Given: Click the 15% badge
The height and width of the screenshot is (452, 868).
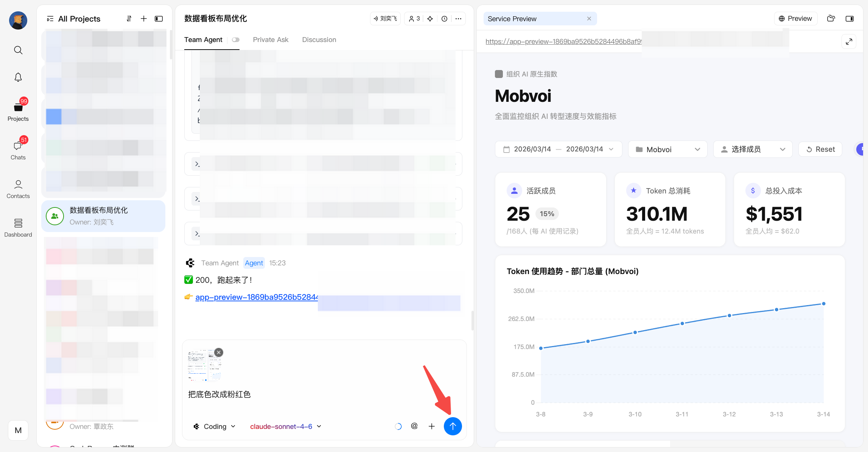Looking at the screenshot, I should click(547, 214).
